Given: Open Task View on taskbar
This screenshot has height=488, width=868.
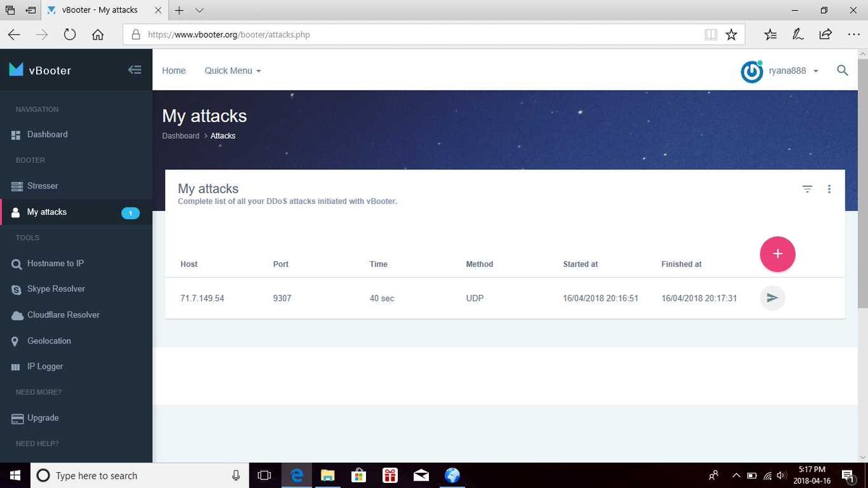Looking at the screenshot, I should pos(265,476).
